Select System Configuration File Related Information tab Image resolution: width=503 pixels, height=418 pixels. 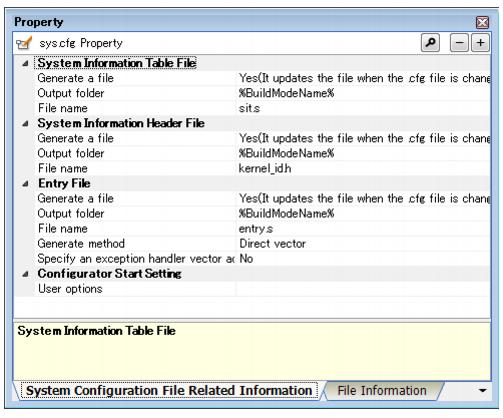coord(169,390)
